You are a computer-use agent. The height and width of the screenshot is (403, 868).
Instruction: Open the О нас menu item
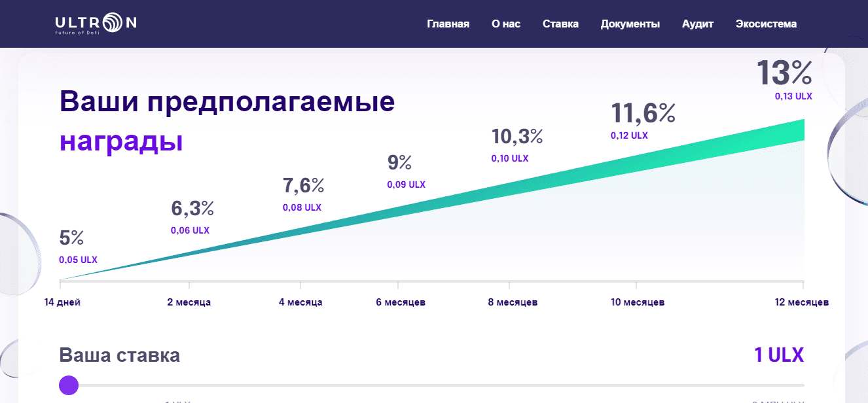(x=505, y=24)
